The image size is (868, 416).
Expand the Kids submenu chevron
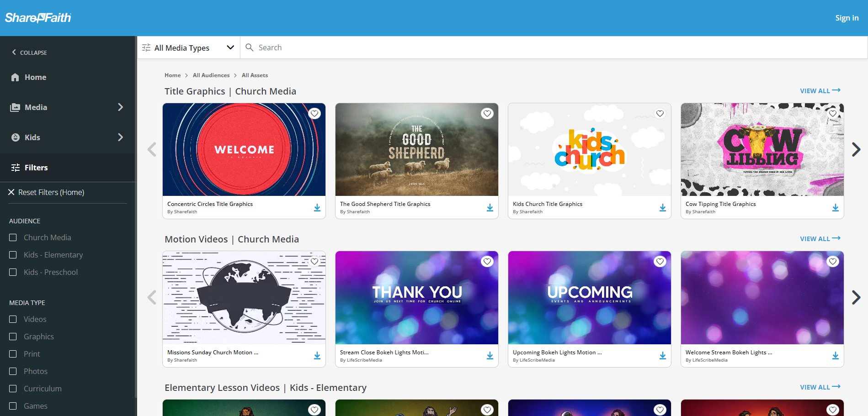tap(120, 137)
